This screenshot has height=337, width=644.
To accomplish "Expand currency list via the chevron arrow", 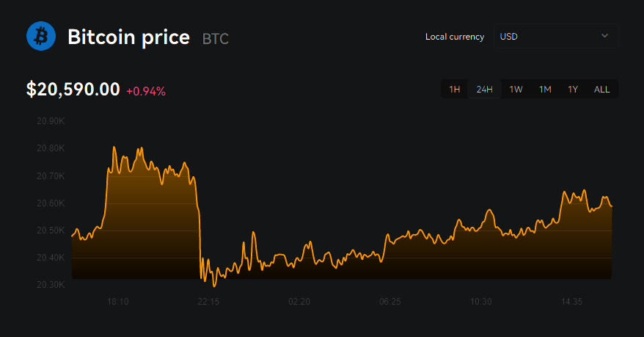I will click(604, 36).
